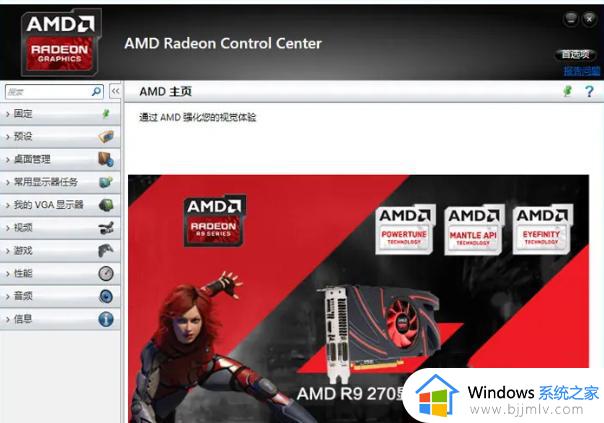Screen dimensions: 604x423
Task: Click the AMD Radeon R9 Series badge
Action: (214, 220)
